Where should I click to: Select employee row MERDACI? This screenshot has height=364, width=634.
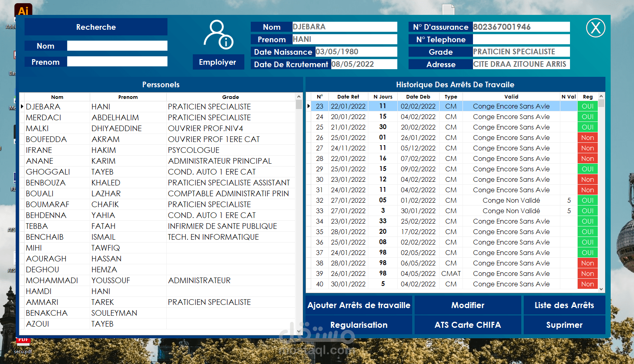(157, 117)
